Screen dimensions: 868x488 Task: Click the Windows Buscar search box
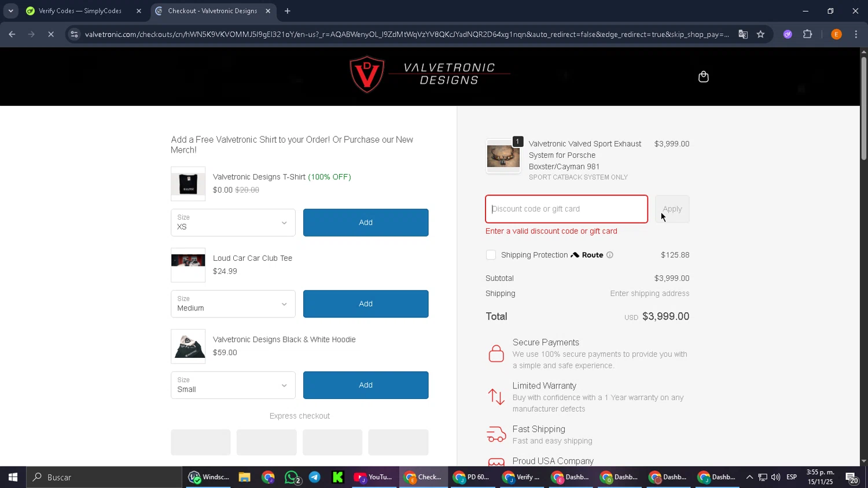click(x=104, y=477)
